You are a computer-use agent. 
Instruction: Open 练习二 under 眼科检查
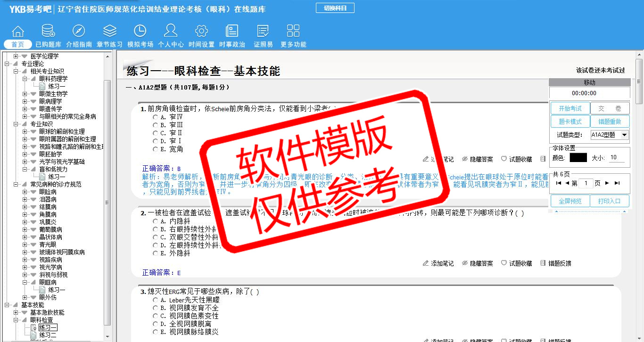tap(48, 335)
